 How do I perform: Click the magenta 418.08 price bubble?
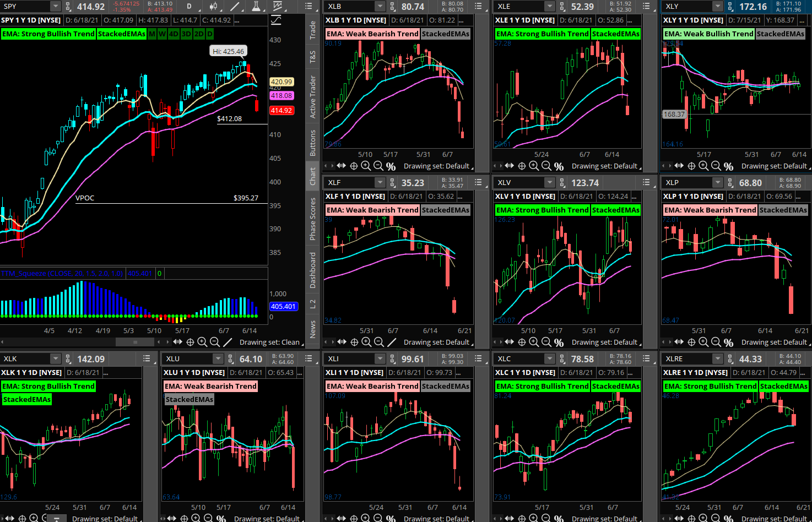pos(282,96)
